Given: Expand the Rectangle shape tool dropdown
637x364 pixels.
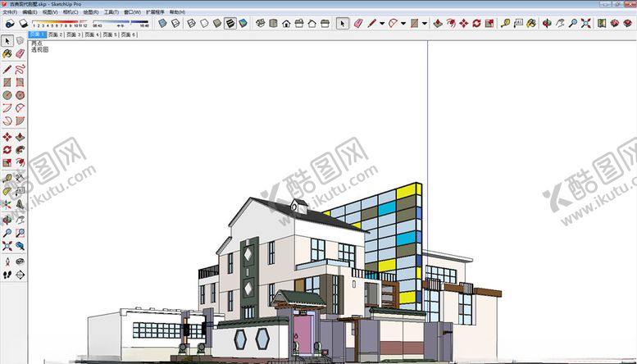Looking at the screenshot, I should pyautogui.click(x=424, y=24).
